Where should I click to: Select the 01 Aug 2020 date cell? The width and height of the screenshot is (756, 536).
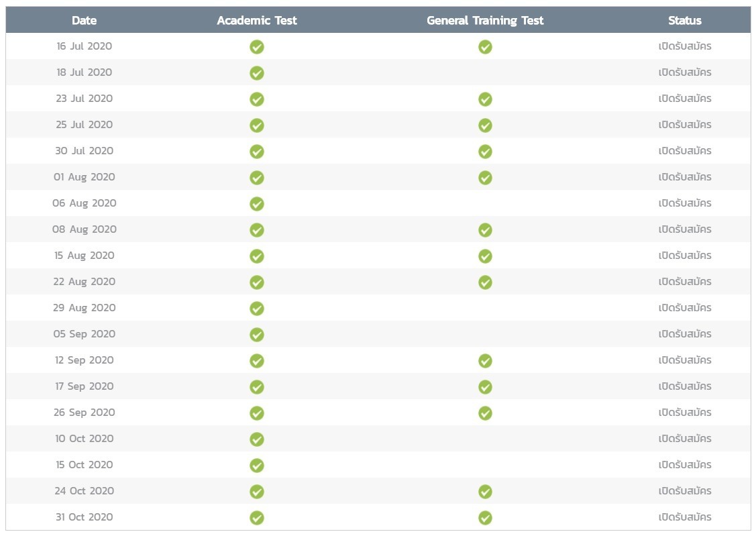tap(85, 177)
